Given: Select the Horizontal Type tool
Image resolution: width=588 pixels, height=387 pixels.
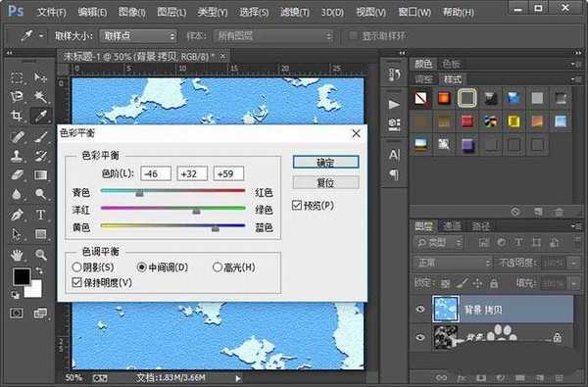Looking at the screenshot, I should 40,215.
